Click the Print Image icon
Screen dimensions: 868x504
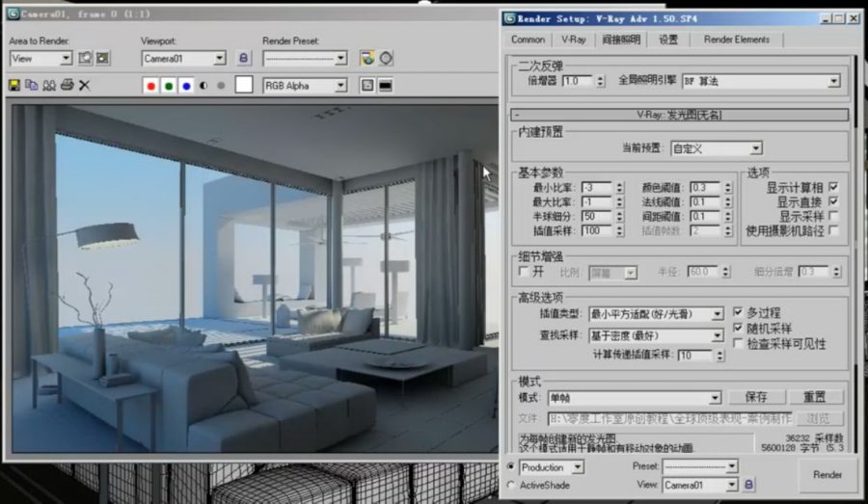coord(67,86)
